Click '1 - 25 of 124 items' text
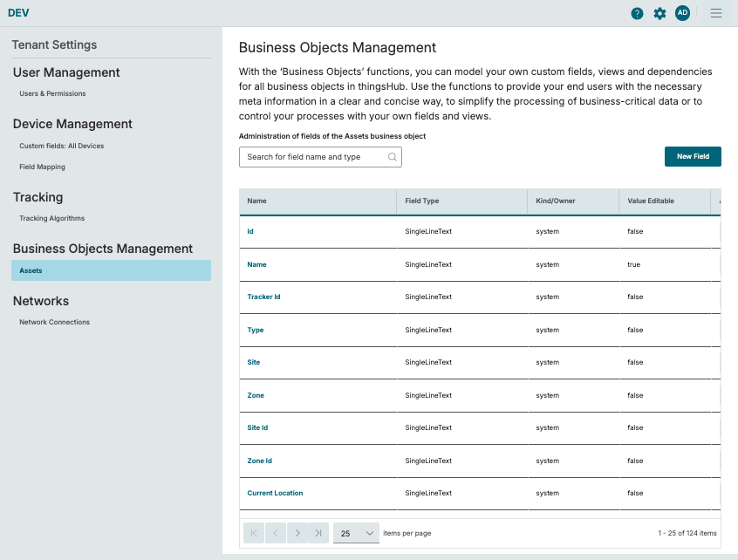Image resolution: width=738 pixels, height=560 pixels. tap(687, 533)
